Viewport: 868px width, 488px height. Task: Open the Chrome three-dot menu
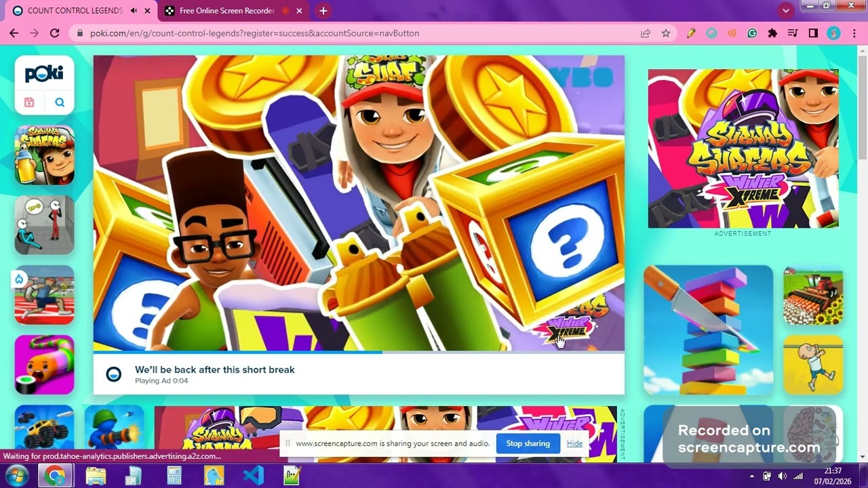point(853,33)
